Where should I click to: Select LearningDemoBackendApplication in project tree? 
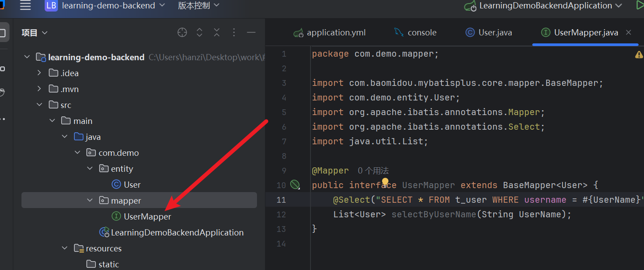[177, 232]
